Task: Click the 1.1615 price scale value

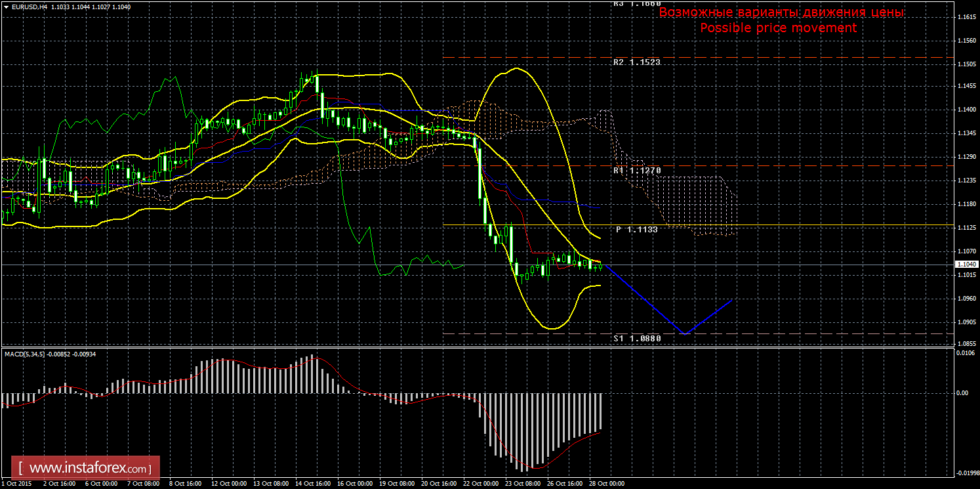Action: pyautogui.click(x=966, y=17)
